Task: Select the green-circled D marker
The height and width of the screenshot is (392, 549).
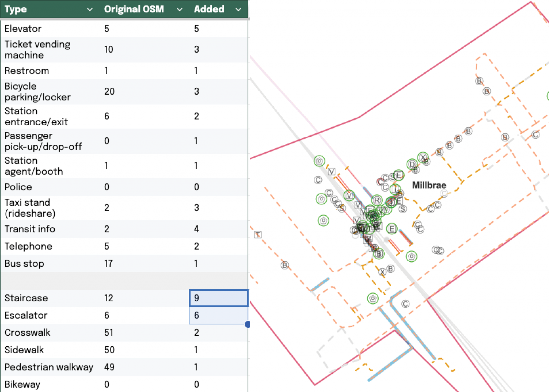Action: point(412,164)
